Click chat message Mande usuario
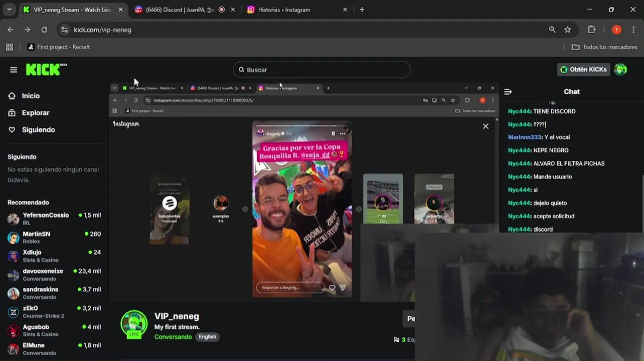Viewport: 644px width, 361px height. coord(553,176)
